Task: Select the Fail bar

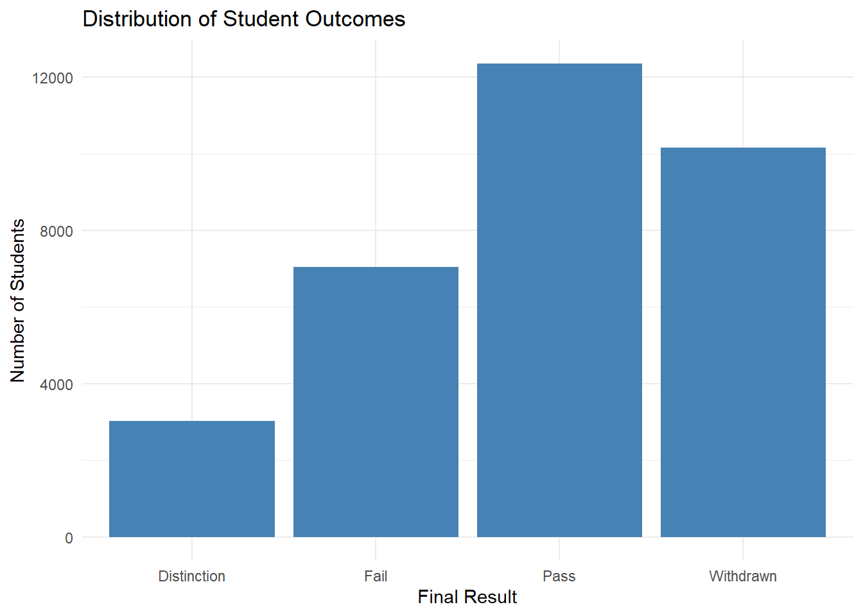Action: click(376, 402)
